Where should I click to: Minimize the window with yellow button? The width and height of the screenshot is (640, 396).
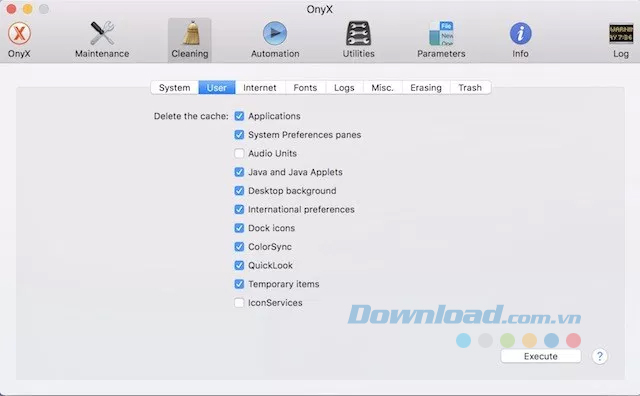click(x=27, y=9)
